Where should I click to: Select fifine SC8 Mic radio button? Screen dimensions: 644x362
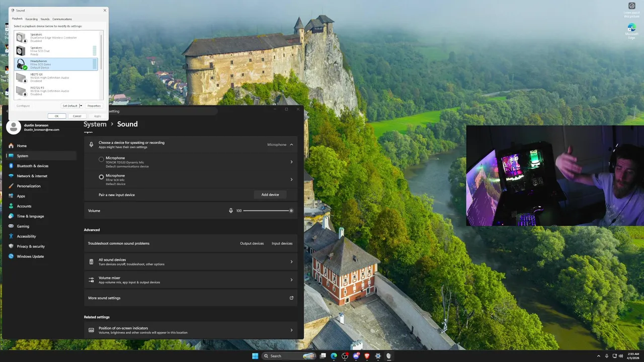pos(101,177)
